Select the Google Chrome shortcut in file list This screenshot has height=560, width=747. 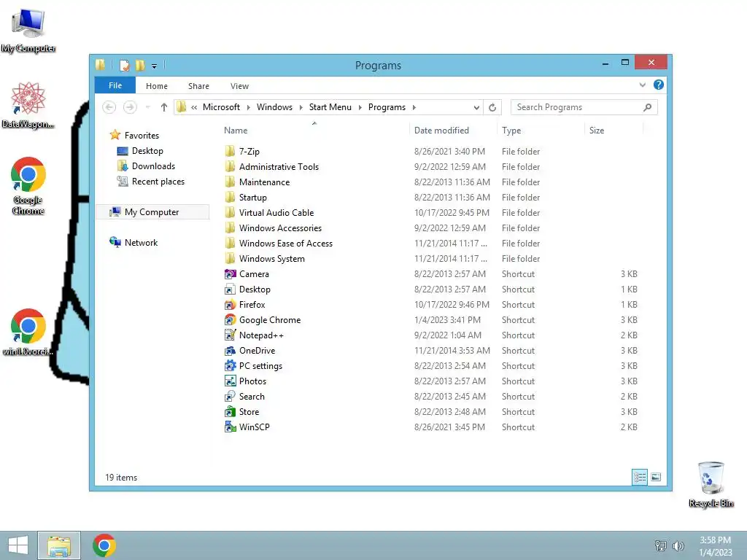(x=270, y=320)
